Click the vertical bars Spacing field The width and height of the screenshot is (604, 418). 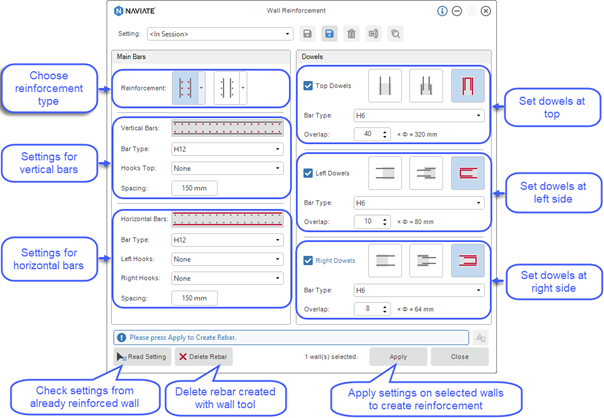pyautogui.click(x=195, y=188)
